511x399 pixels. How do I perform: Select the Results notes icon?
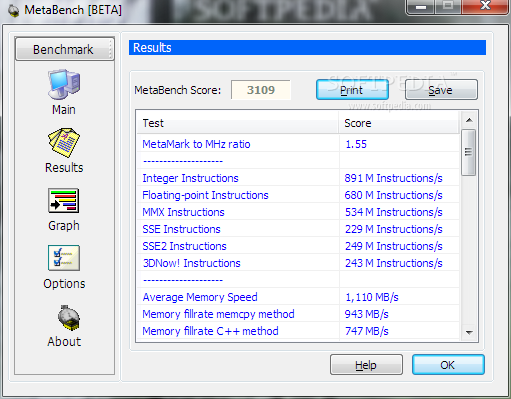(64, 143)
